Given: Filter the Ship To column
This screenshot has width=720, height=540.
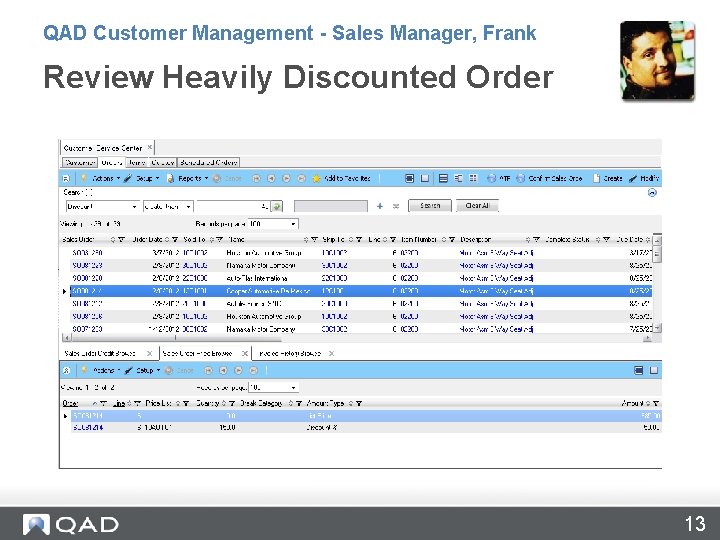Looking at the screenshot, I should tap(359, 239).
